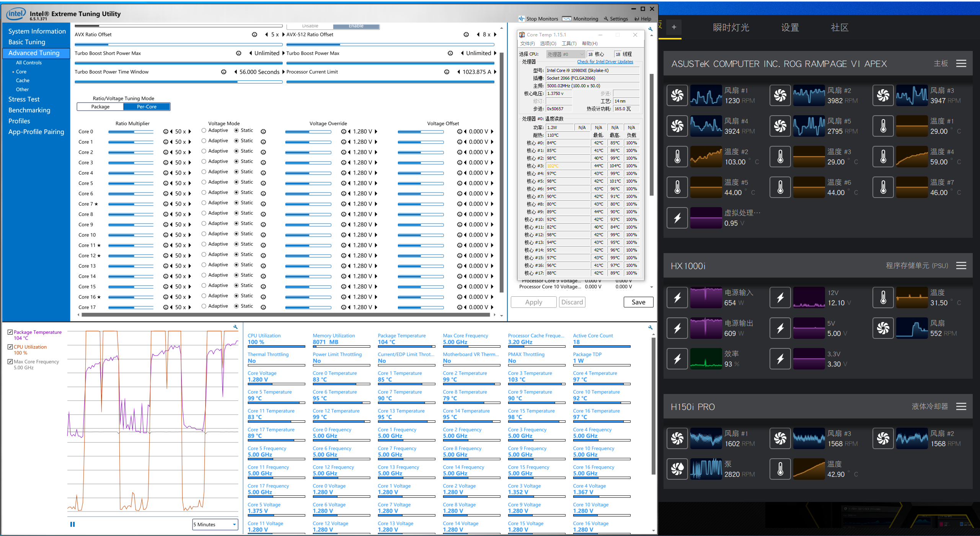The height and width of the screenshot is (536, 980).
Task: Select Cache under Advanced Tuning
Action: tap(23, 81)
